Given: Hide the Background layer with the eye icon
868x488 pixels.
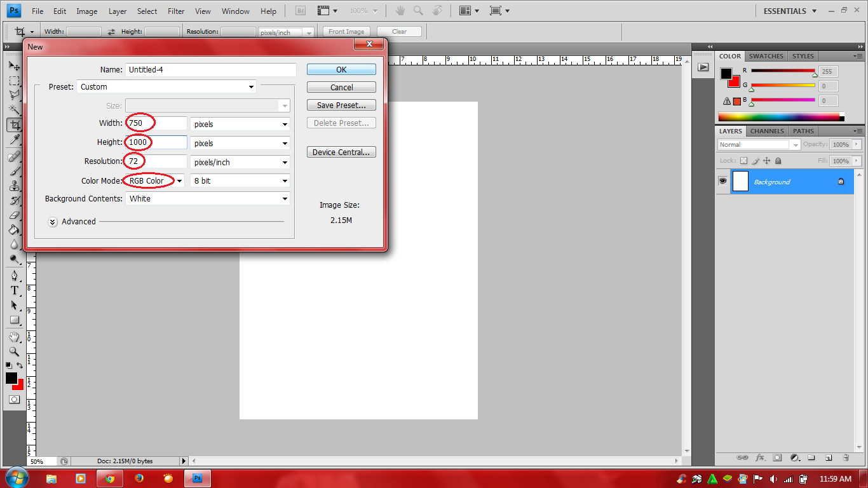Looking at the screenshot, I should click(x=722, y=181).
